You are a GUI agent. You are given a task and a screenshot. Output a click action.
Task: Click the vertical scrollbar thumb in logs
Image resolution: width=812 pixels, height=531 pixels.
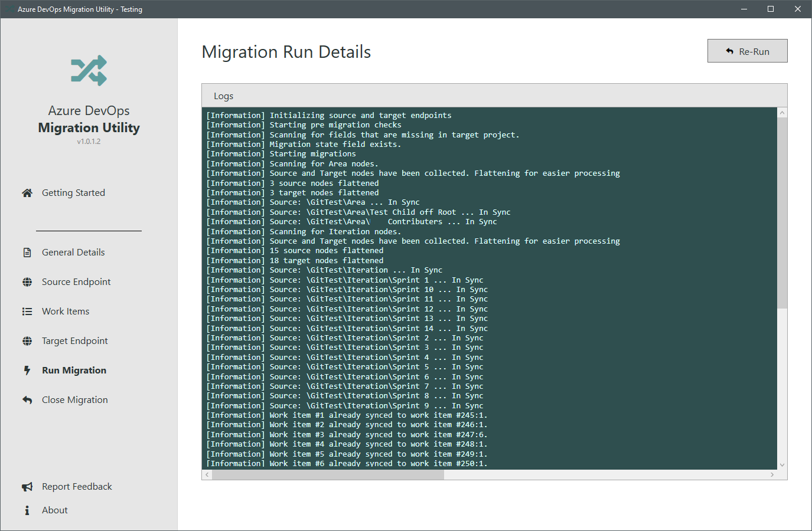(x=782, y=213)
